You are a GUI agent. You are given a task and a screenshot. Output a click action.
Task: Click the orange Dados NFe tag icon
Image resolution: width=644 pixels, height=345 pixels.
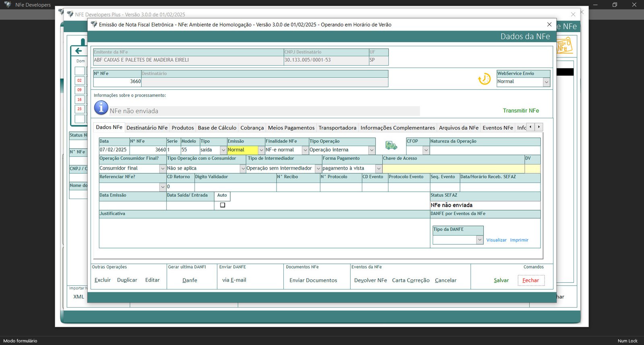coord(564,46)
